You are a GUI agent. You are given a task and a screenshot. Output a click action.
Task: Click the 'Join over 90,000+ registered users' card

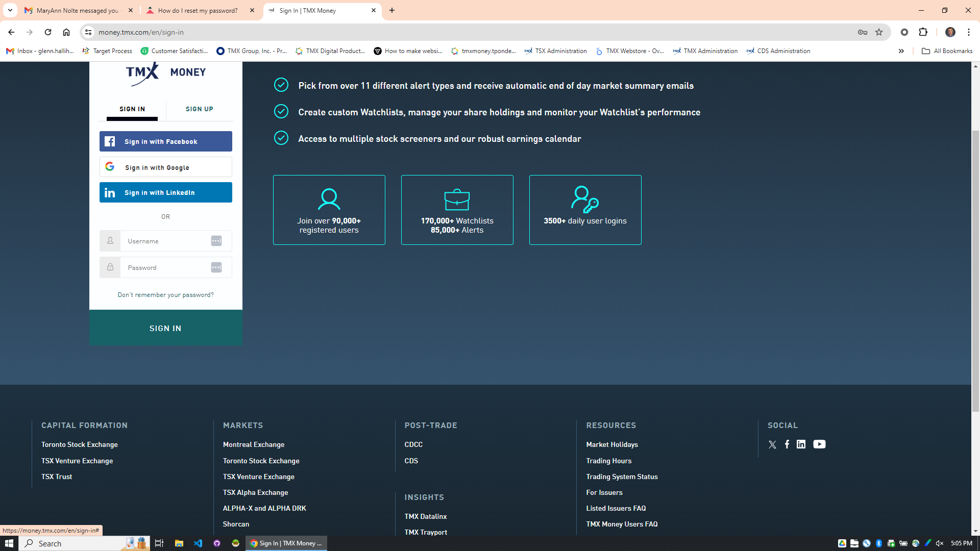[x=329, y=210]
